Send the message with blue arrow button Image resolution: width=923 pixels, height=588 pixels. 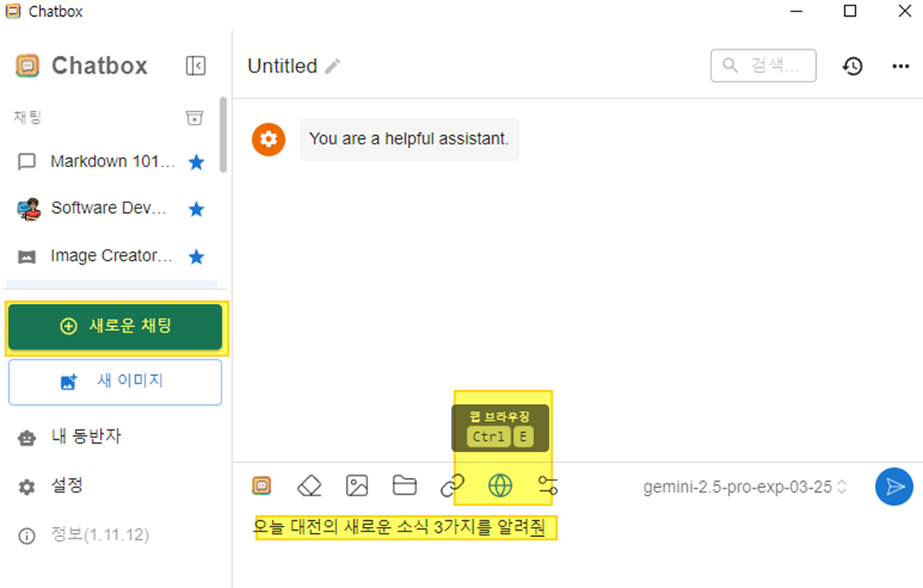click(894, 486)
